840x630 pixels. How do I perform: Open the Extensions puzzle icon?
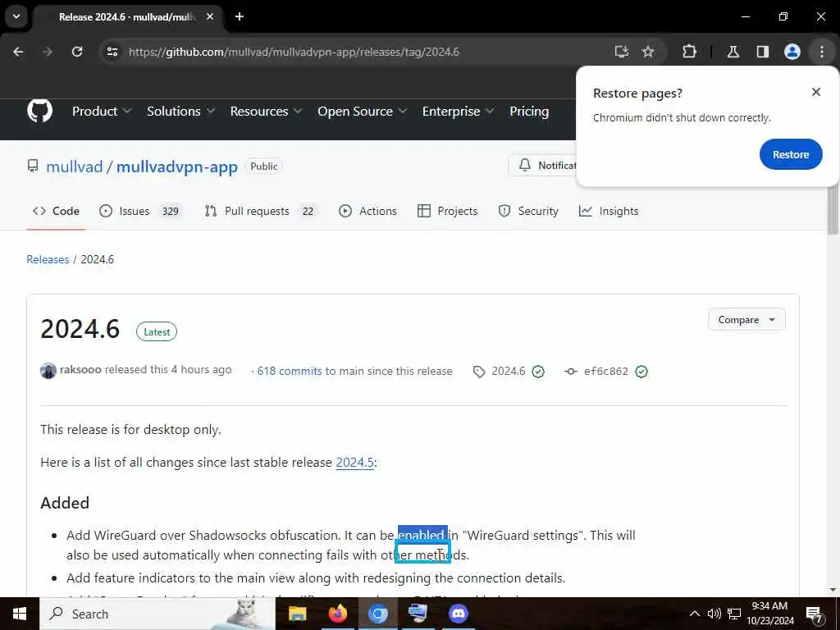[x=689, y=52]
